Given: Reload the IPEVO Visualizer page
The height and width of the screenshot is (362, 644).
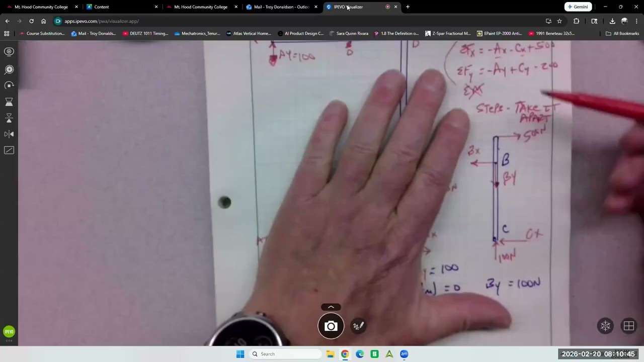Looking at the screenshot, I should click(31, 21).
